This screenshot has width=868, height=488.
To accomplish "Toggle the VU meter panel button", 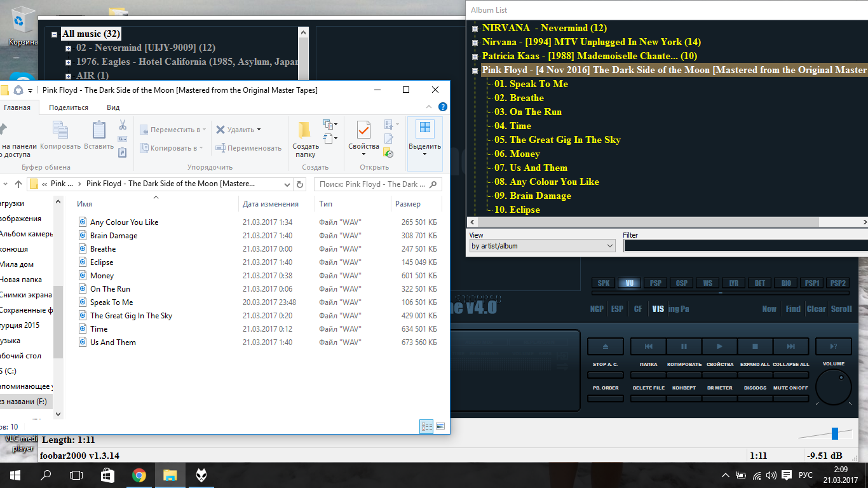I will pos(629,283).
